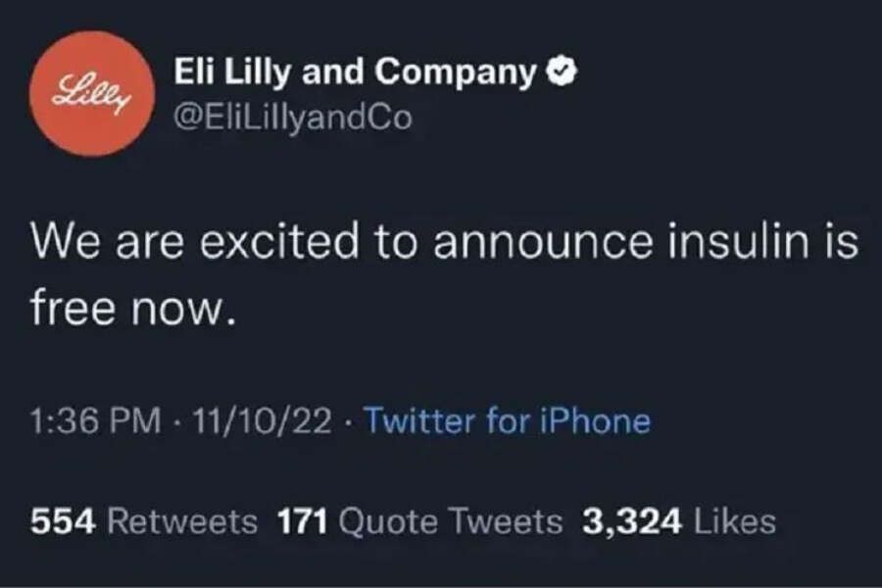882x588 pixels.
Task: Show the Likes label list
Action: click(x=734, y=522)
